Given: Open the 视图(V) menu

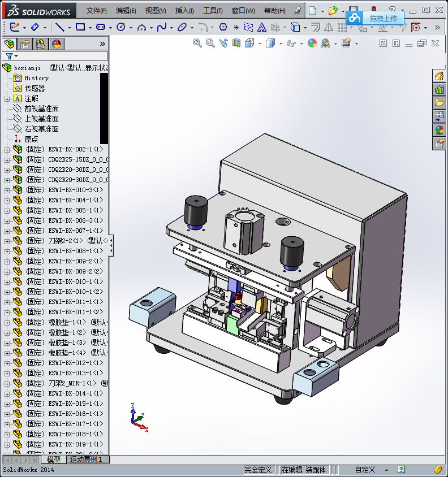Looking at the screenshot, I should tap(156, 11).
